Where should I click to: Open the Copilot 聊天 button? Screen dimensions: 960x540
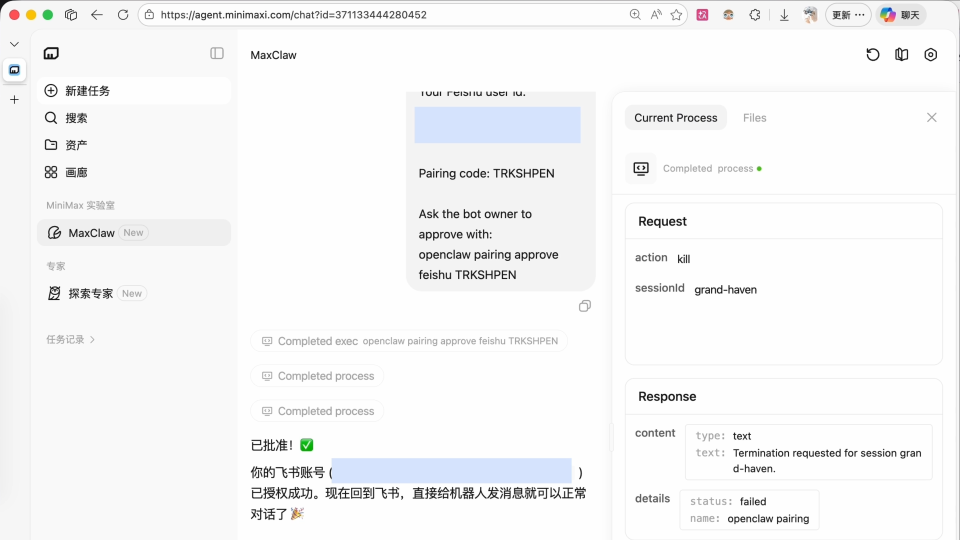pyautogui.click(x=900, y=15)
